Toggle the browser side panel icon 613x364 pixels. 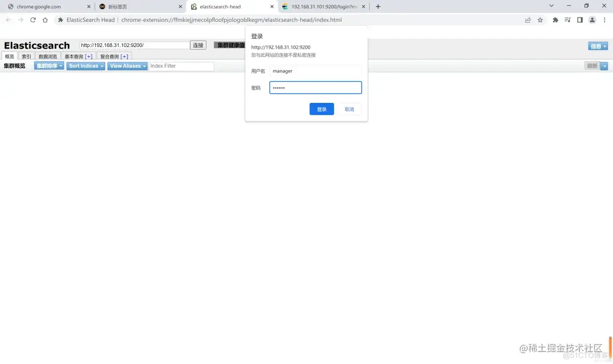pos(580,20)
